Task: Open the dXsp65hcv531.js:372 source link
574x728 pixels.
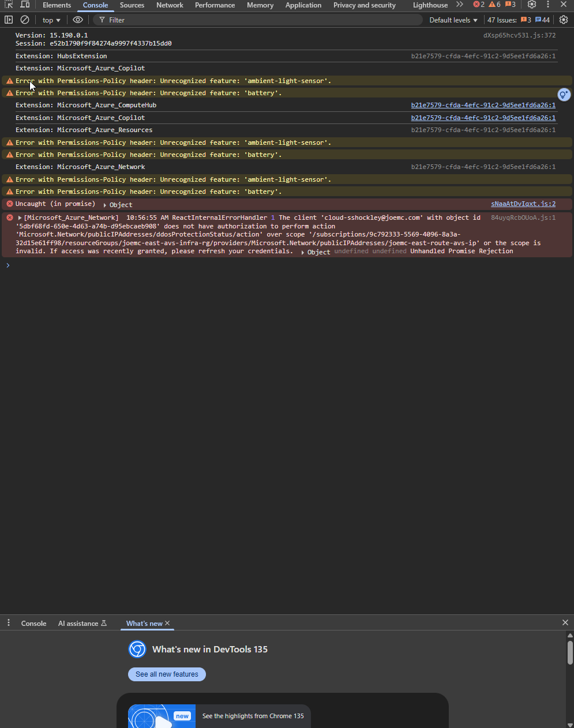Action: [519, 35]
